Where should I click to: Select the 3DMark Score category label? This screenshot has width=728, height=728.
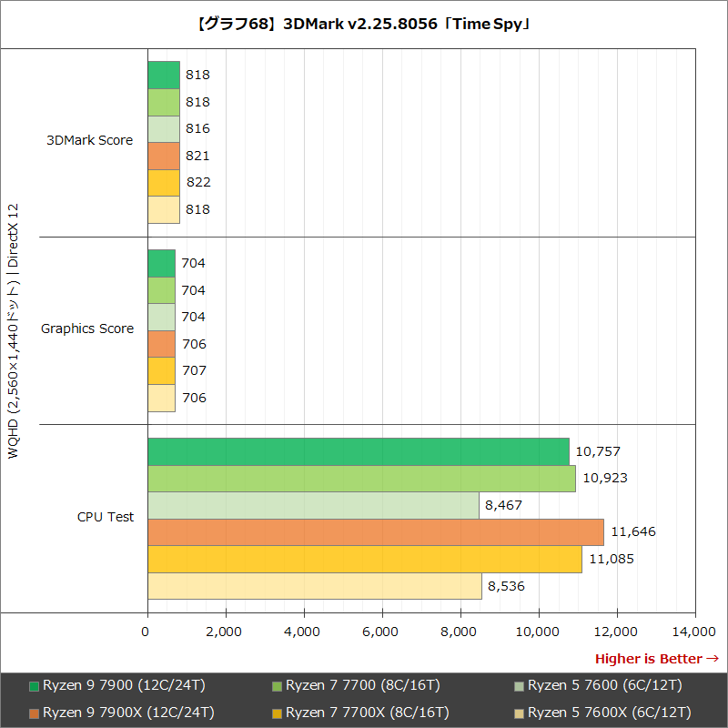(x=88, y=140)
